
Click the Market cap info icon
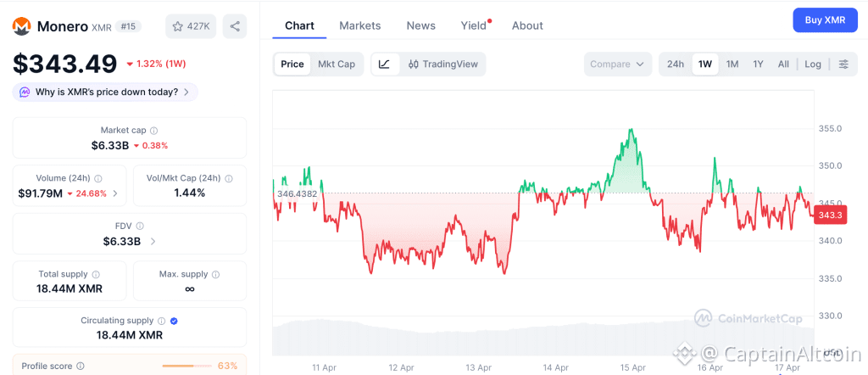click(153, 131)
